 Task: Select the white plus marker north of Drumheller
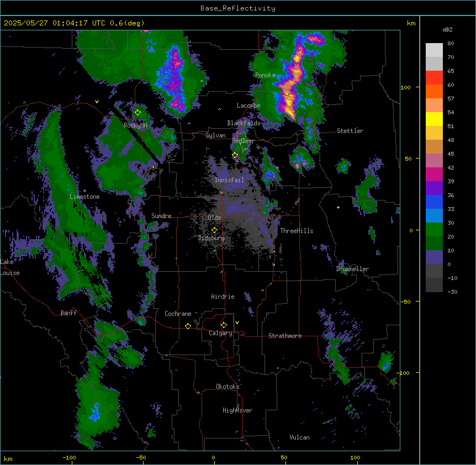pyautogui.click(x=338, y=207)
